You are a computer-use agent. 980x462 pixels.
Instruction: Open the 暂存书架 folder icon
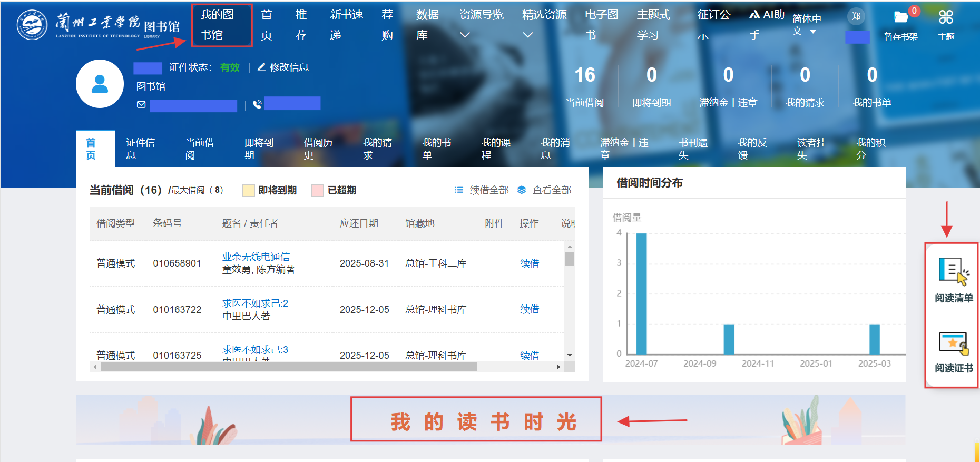(x=901, y=17)
